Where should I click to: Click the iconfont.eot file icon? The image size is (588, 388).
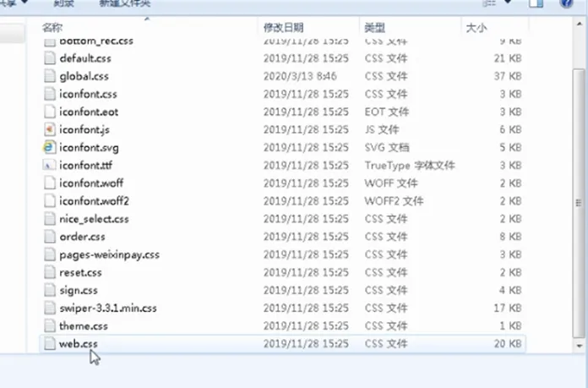pos(50,112)
